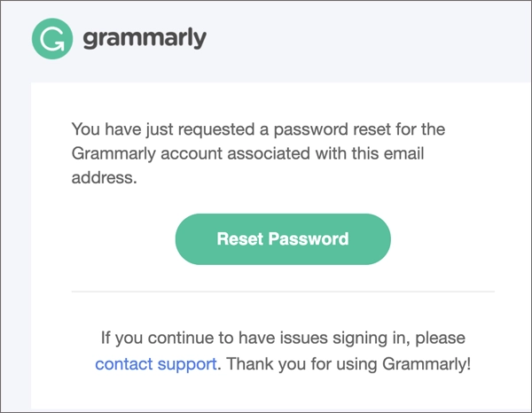Click the word 'contact' in the blue link
Screen dimensions: 532x413
coord(123,363)
